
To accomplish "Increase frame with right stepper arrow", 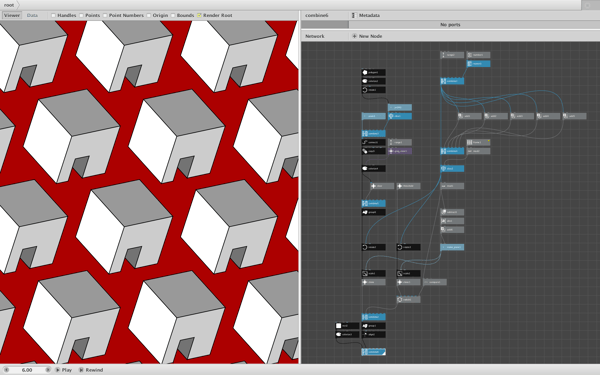I will point(48,370).
